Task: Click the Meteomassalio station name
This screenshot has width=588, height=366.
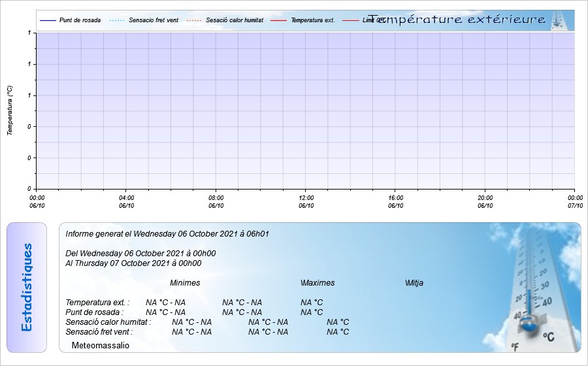Action: [101, 345]
